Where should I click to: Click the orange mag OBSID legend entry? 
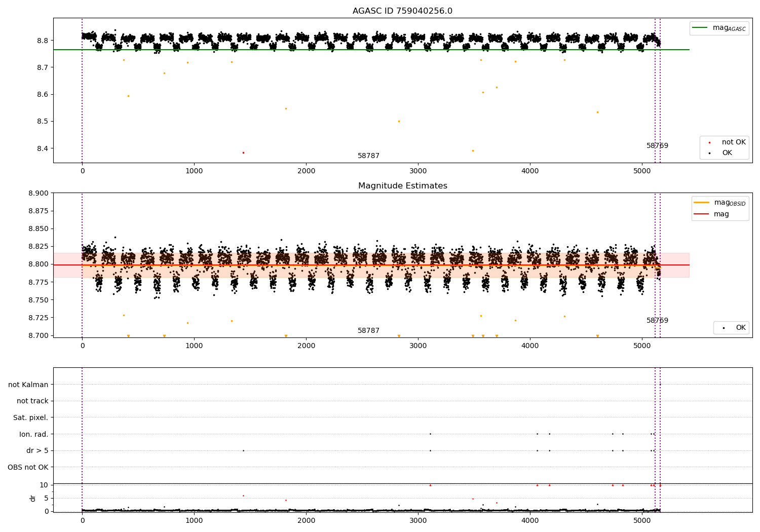[x=720, y=203]
